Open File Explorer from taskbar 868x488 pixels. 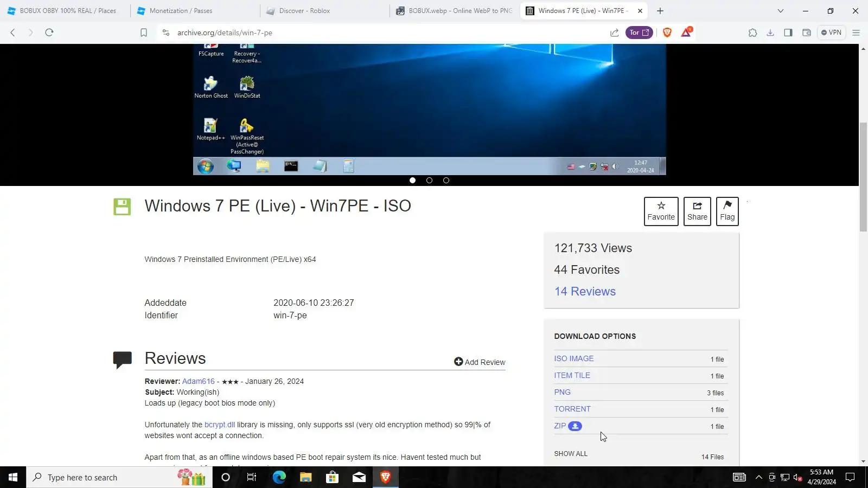pos(306,477)
